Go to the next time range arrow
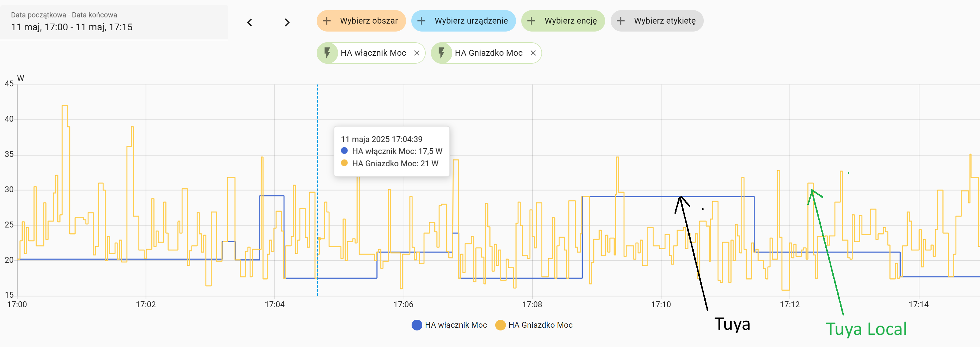 (287, 22)
